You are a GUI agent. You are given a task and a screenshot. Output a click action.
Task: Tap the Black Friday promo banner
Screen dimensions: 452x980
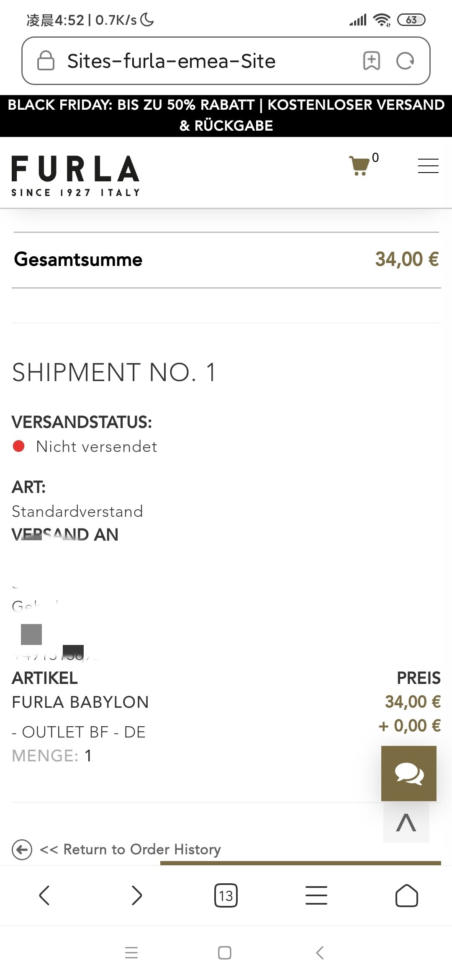point(226,116)
